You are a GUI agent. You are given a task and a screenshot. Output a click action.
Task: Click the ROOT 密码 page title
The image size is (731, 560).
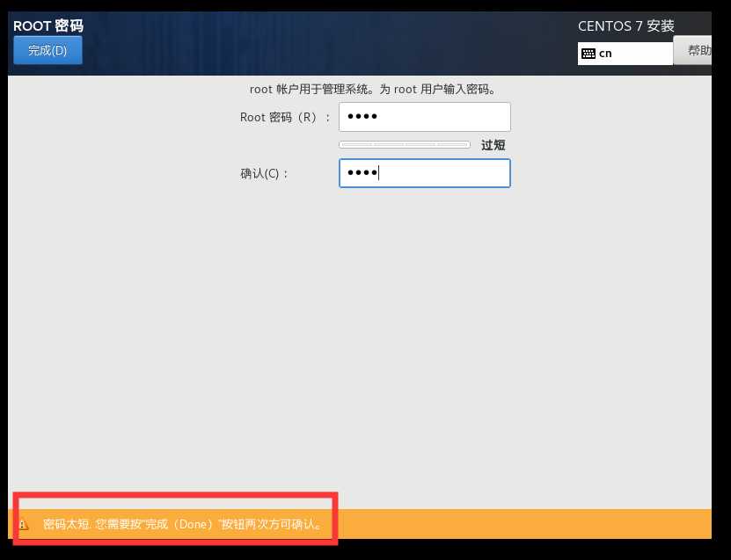click(x=48, y=25)
